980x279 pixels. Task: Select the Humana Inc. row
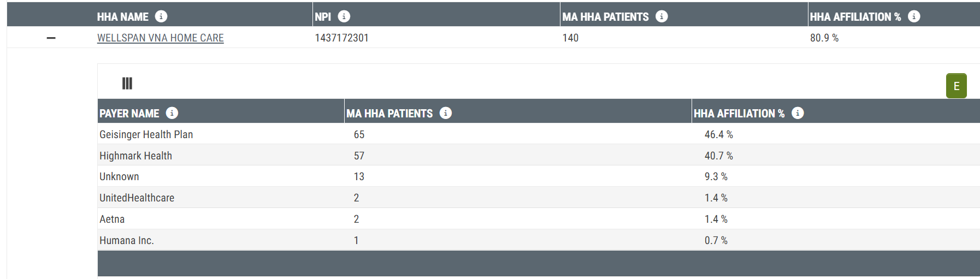point(539,240)
